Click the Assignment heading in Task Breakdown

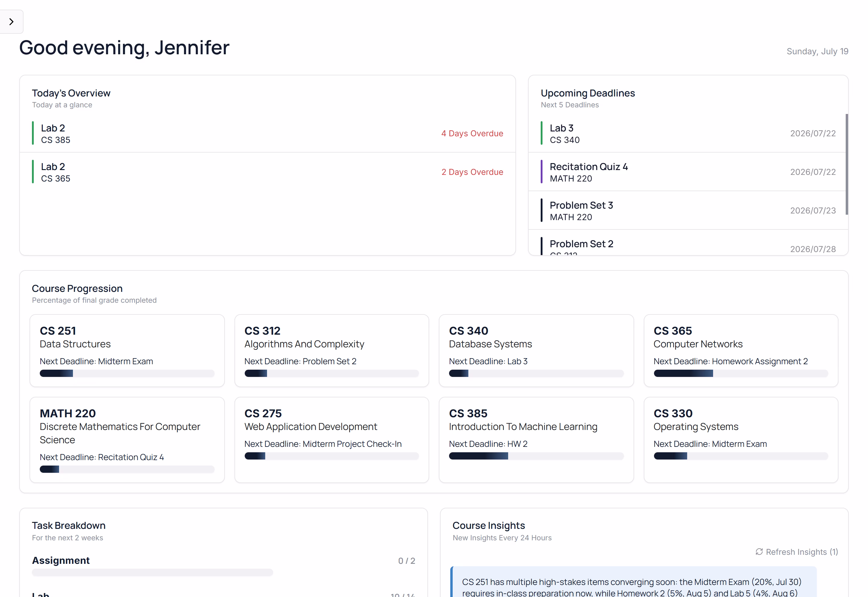[61, 560]
